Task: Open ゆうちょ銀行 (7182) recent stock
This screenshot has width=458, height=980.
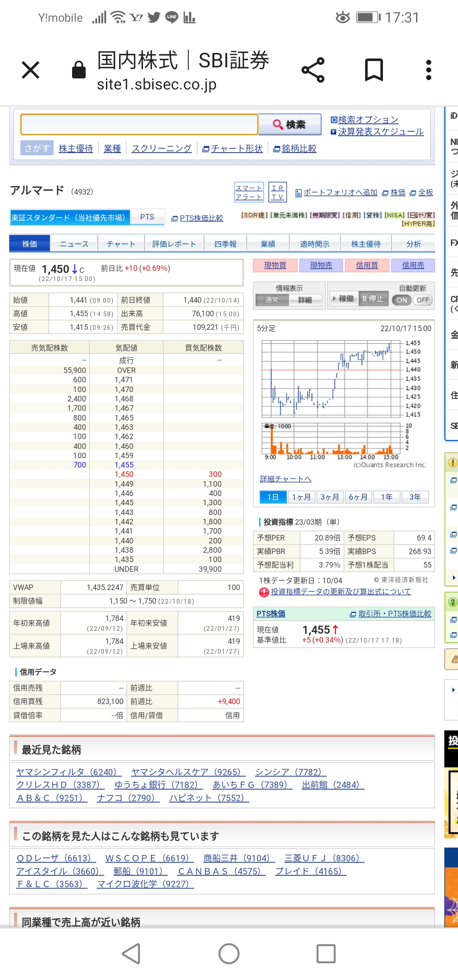Action: pos(159,785)
